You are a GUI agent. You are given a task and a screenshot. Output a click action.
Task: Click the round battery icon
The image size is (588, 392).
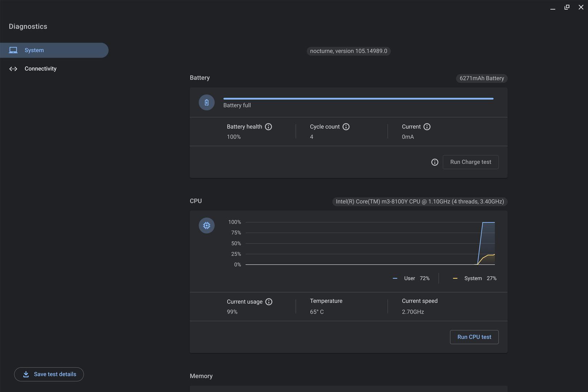(x=207, y=102)
